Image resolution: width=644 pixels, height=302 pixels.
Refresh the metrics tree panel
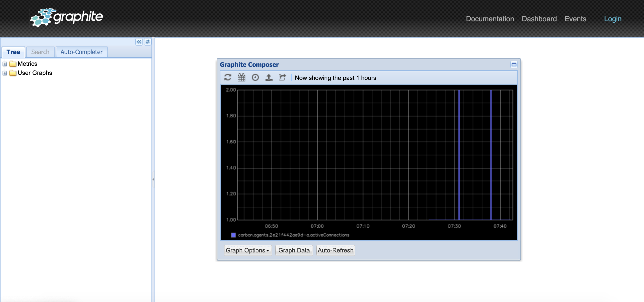click(148, 42)
